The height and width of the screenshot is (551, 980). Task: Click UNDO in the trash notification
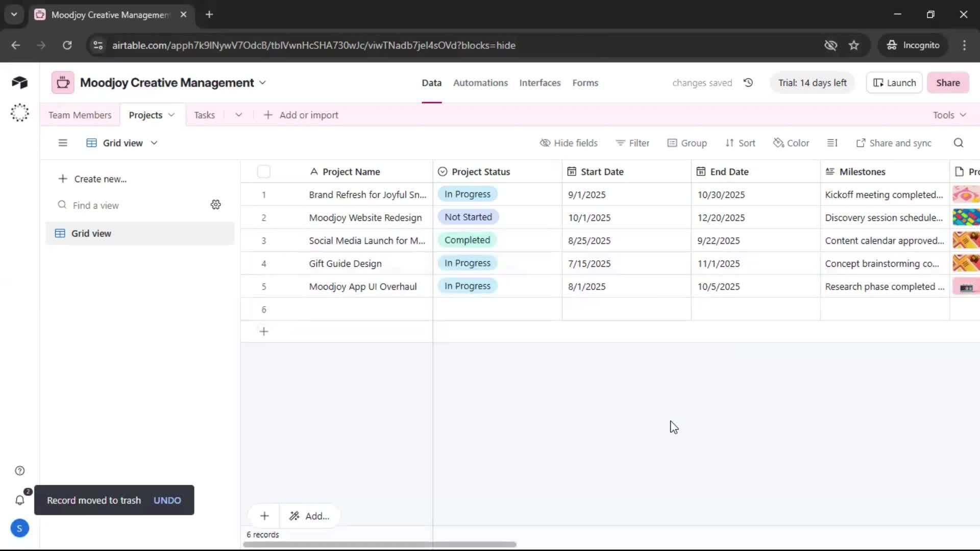167,500
